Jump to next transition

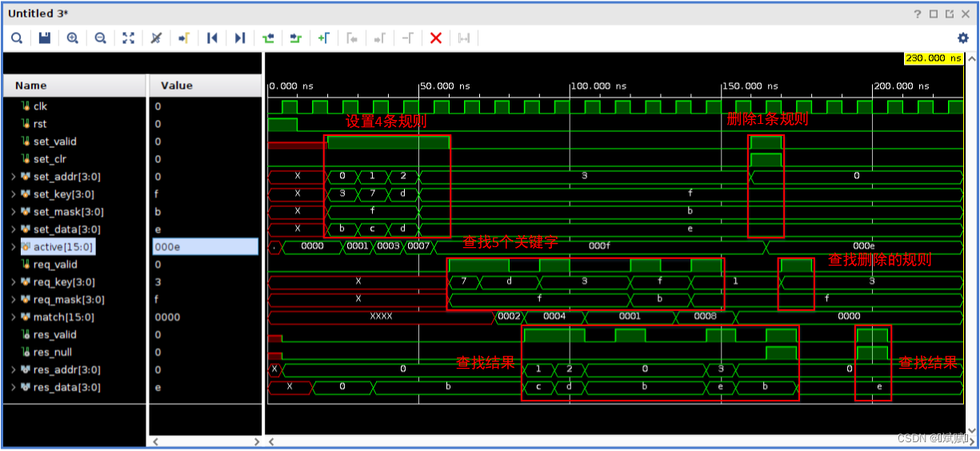[x=296, y=38]
